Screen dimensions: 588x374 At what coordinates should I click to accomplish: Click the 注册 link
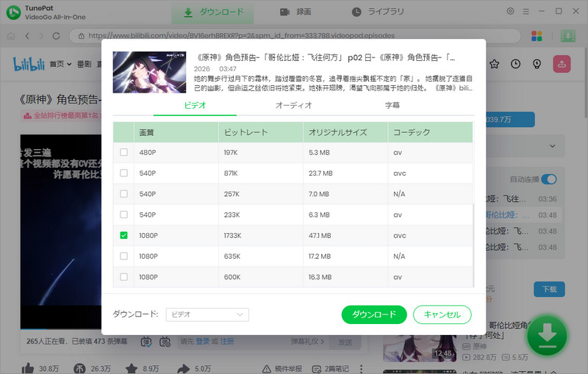(x=226, y=342)
